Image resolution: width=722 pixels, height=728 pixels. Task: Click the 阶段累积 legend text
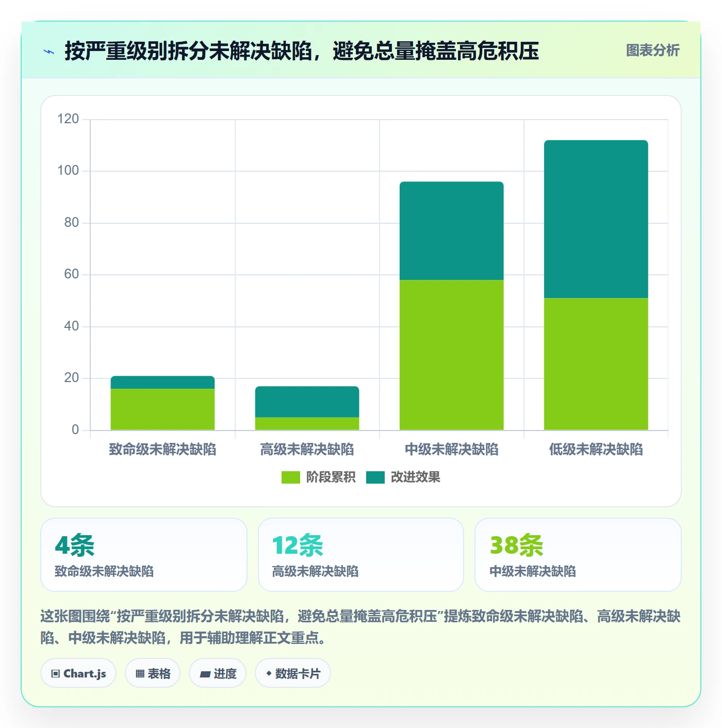coord(331,477)
